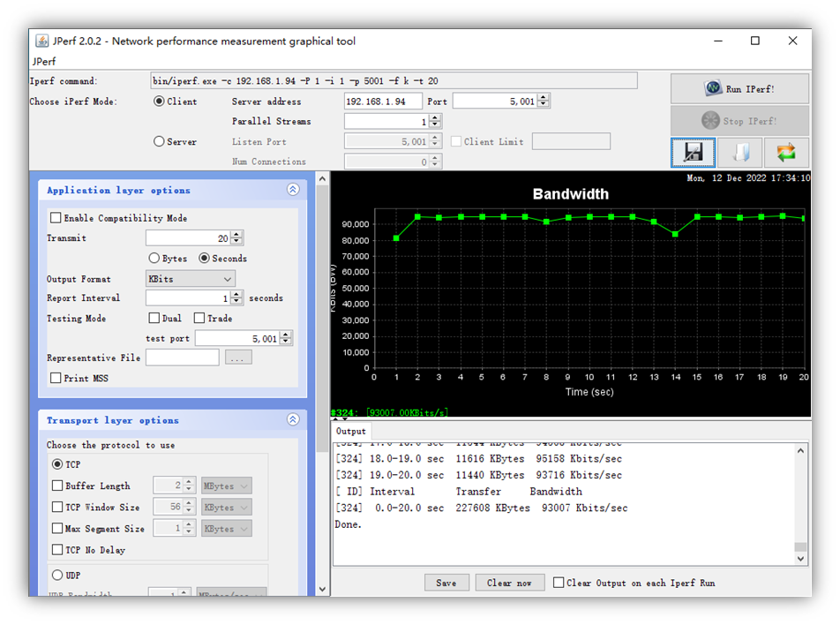Viewport: 840px width, 625px height.
Task: Select the TCP protocol radio button
Action: (x=57, y=464)
